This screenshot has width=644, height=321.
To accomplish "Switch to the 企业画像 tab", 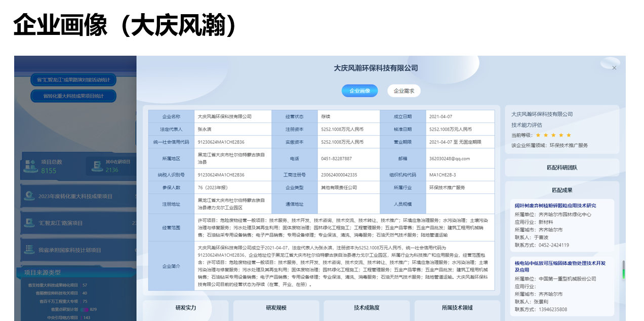I will 359,91.
